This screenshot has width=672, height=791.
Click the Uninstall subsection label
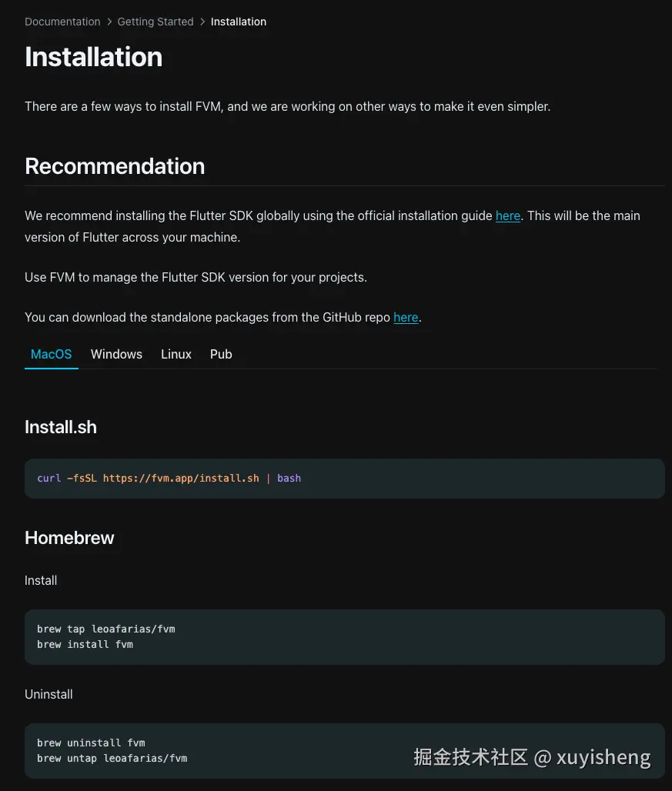[48, 694]
